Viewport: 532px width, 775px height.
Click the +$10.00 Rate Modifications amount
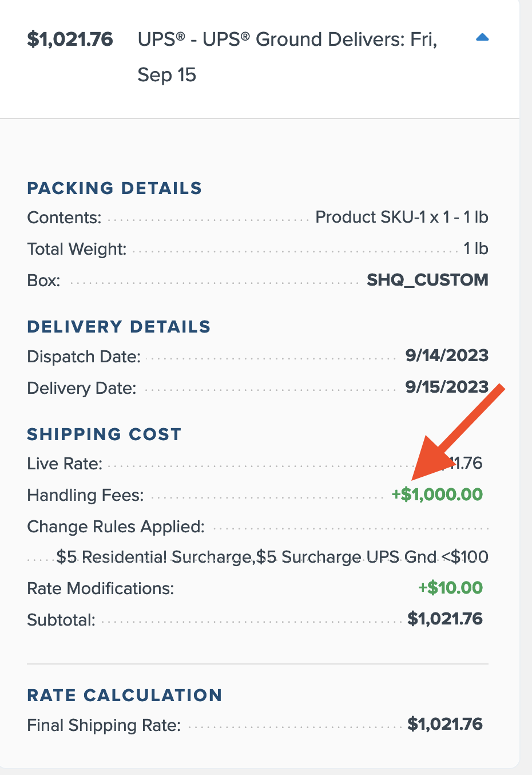pos(450,588)
